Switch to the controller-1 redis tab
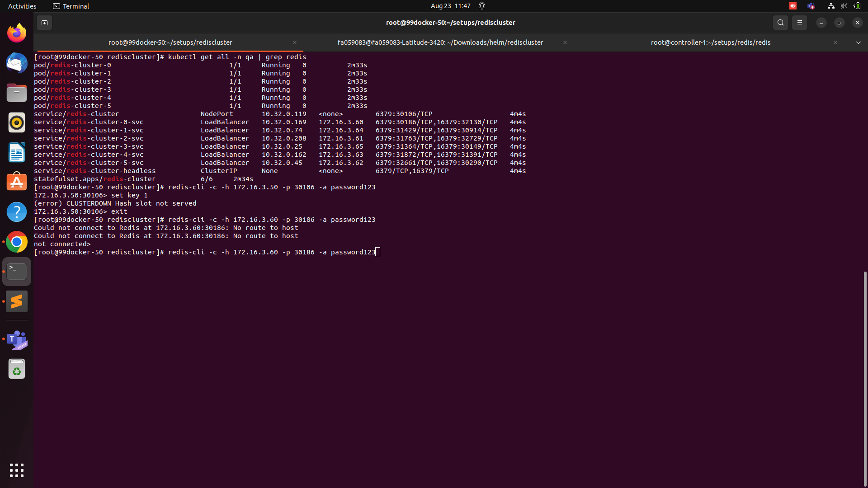The width and height of the screenshot is (868, 488). [710, 42]
